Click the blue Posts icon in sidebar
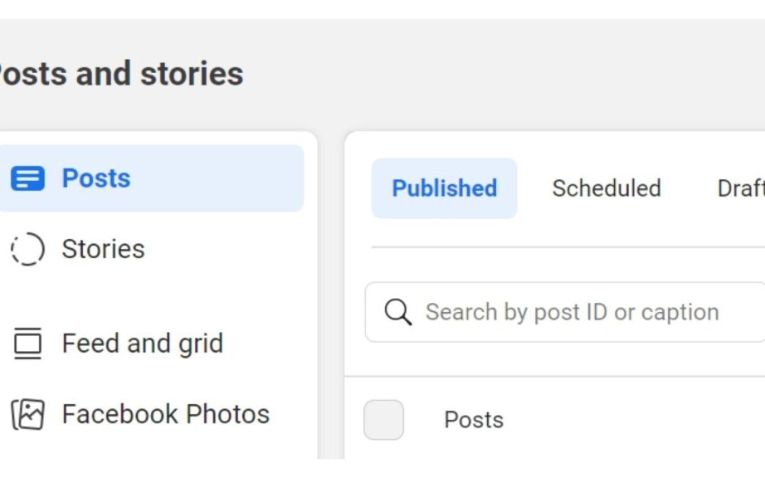 click(x=27, y=179)
